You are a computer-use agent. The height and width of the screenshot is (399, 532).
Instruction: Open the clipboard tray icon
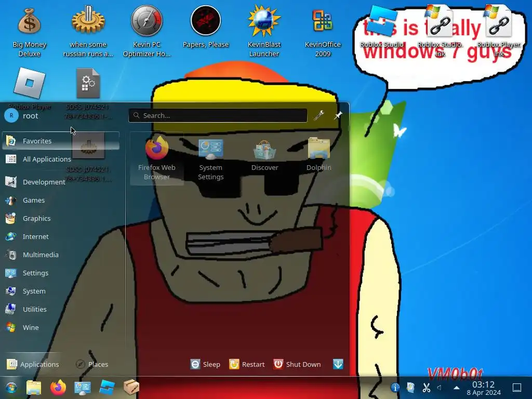[x=410, y=388]
